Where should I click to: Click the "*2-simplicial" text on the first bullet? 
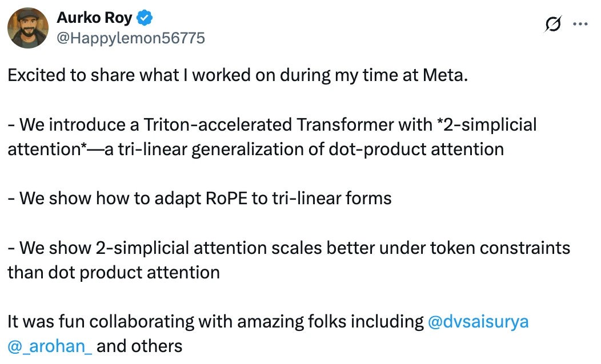[486, 124]
